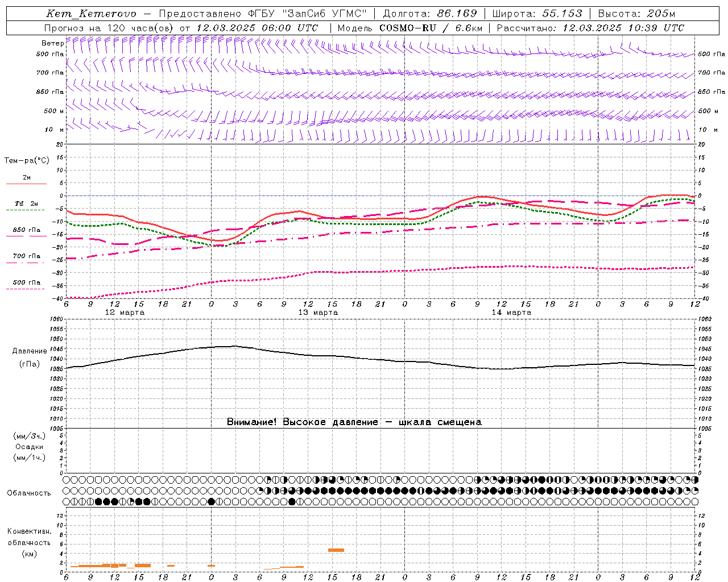Select the forecast start 12.03.2025 06:00 UTC

coord(257,28)
